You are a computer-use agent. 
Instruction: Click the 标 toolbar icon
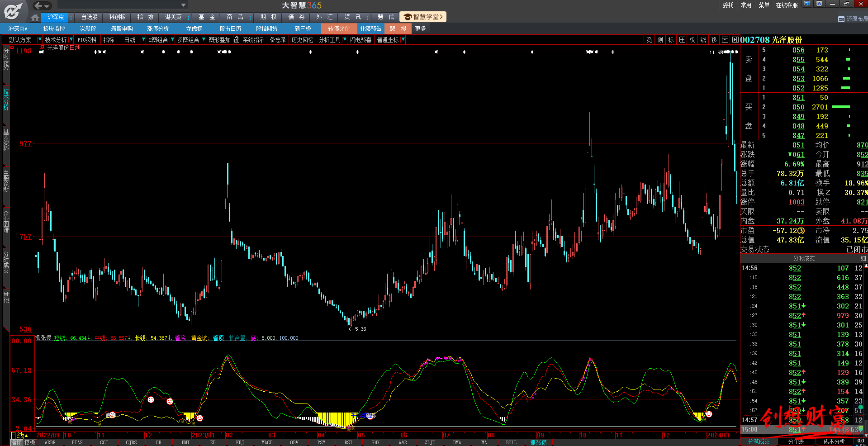671,40
